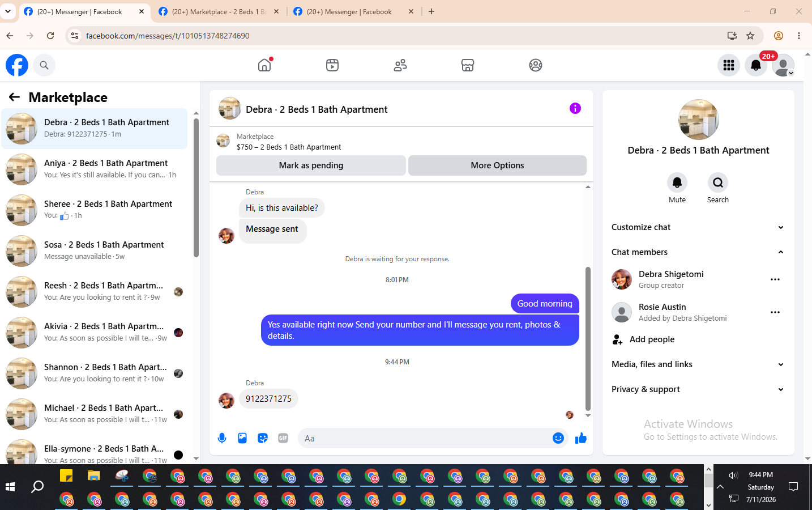Switch to the Marketplace 2 Beds tab
The width and height of the screenshot is (812, 510).
(x=219, y=11)
